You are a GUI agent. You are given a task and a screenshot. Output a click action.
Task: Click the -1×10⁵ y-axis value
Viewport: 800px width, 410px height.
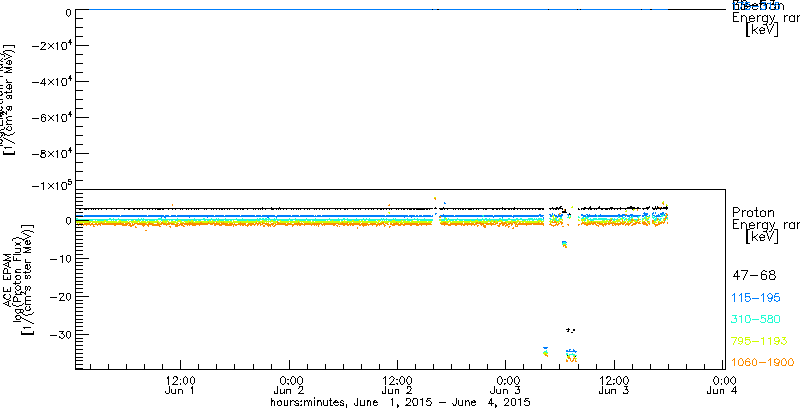pyautogui.click(x=51, y=186)
